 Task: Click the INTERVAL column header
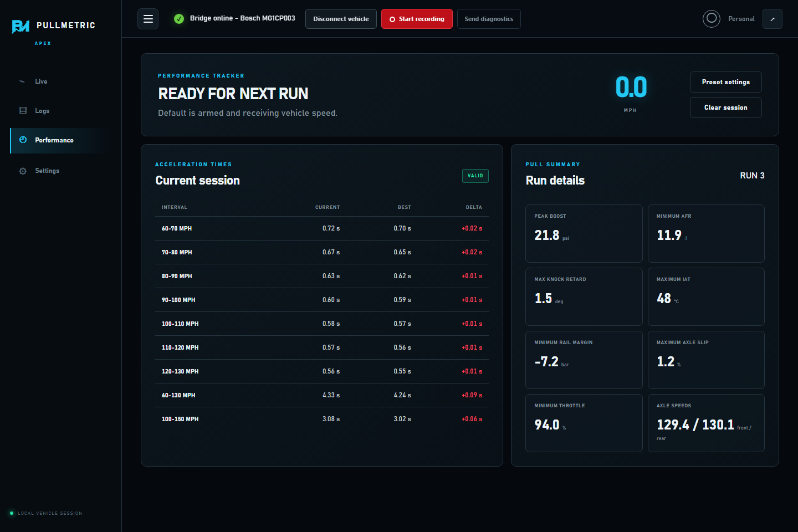tap(175, 207)
